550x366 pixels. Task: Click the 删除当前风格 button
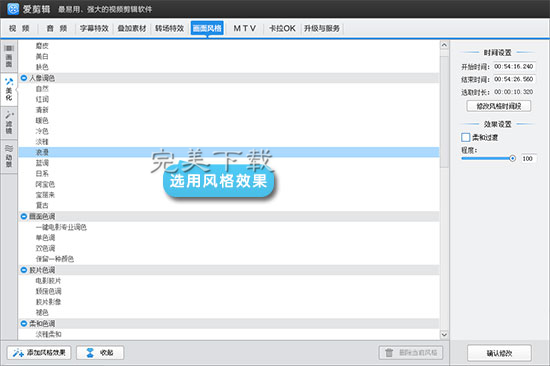tap(411, 353)
